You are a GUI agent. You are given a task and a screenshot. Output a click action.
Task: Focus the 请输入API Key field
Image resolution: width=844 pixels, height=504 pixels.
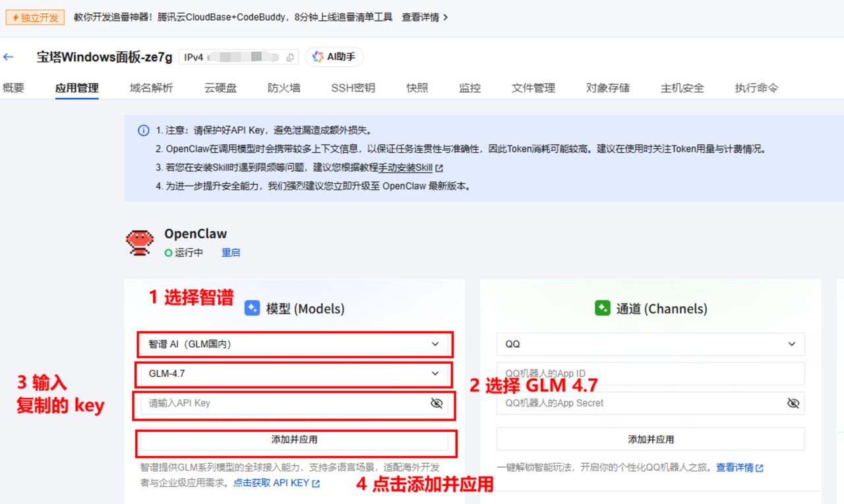(x=295, y=403)
